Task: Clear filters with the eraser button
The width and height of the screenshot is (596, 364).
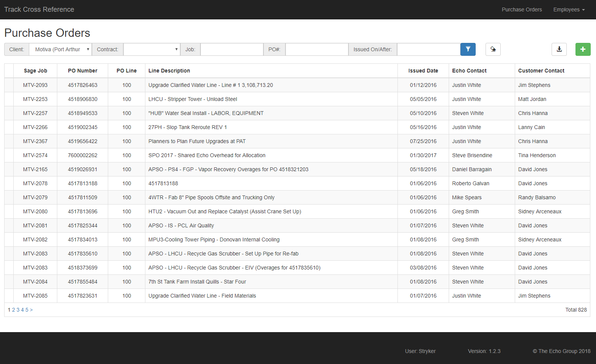Action: [x=493, y=49]
